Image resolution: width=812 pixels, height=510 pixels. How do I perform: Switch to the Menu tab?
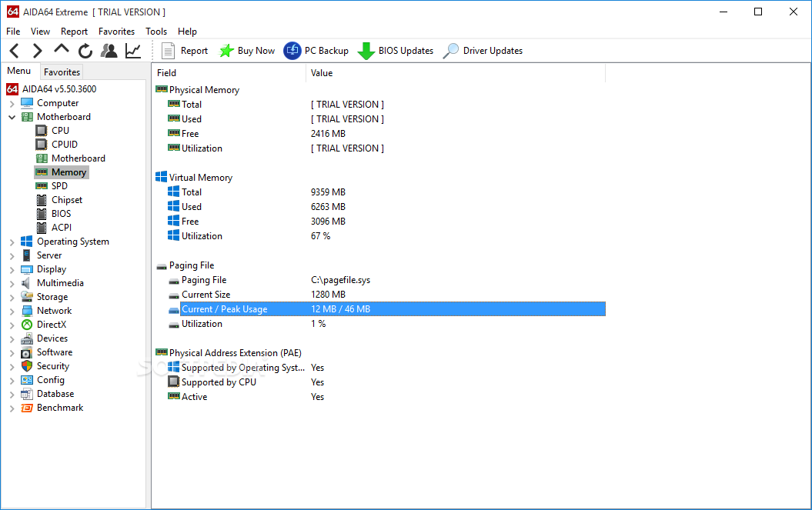pyautogui.click(x=19, y=71)
